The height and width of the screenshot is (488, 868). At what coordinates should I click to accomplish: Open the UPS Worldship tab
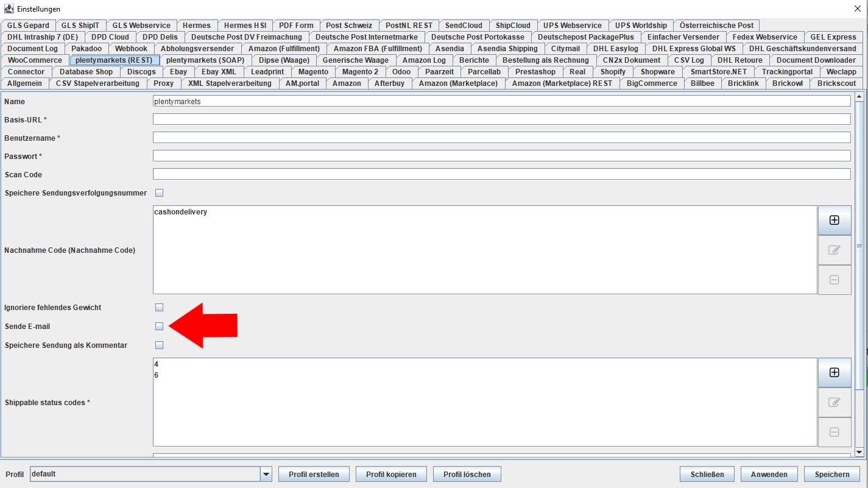click(641, 26)
